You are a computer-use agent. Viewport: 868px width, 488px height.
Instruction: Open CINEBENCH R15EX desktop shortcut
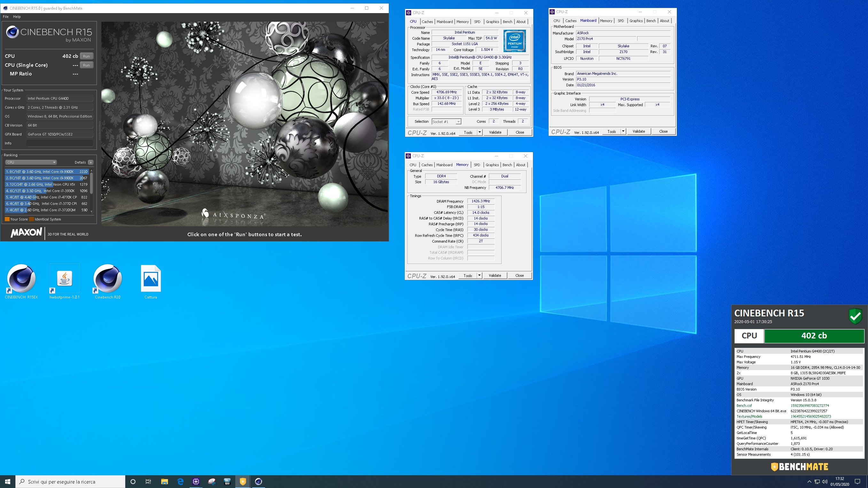[21, 282]
